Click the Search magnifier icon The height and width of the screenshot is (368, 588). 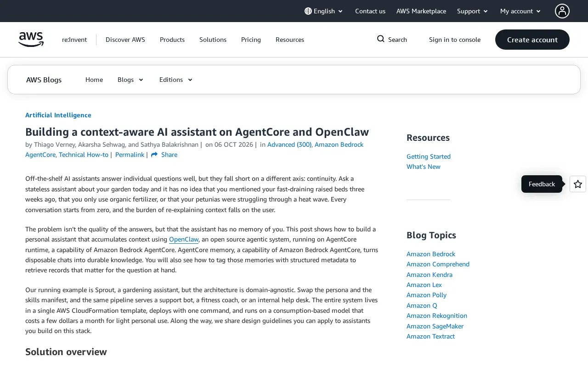point(381,39)
